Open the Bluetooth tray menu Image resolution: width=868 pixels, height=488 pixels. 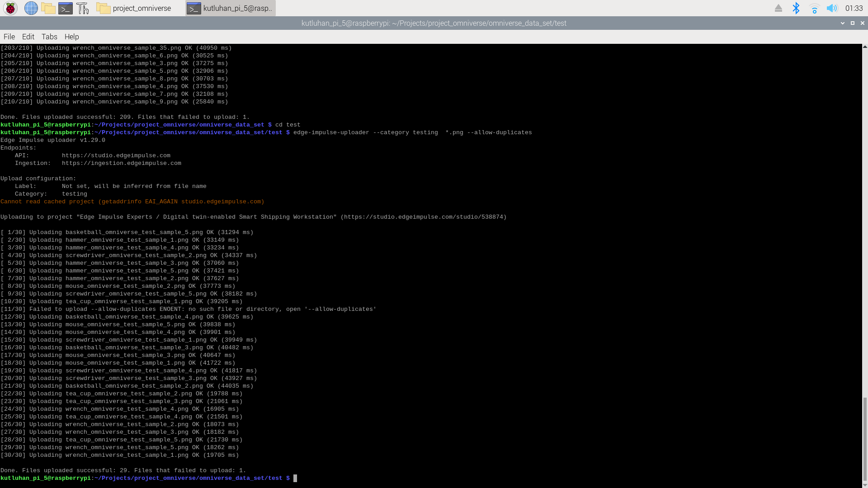pyautogui.click(x=796, y=8)
